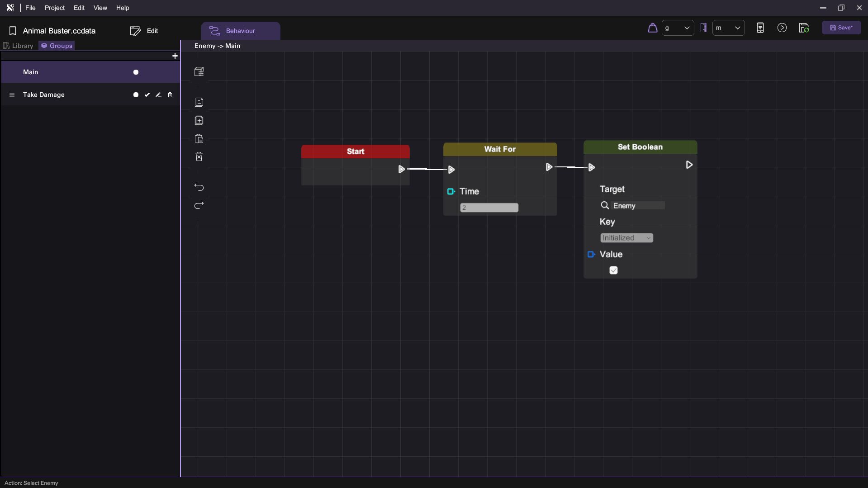The width and height of the screenshot is (868, 488).
Task: Click the Edit button next to file name
Action: point(144,31)
